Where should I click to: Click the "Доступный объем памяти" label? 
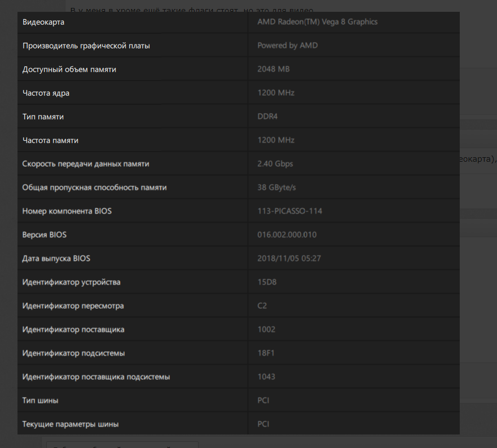point(69,69)
